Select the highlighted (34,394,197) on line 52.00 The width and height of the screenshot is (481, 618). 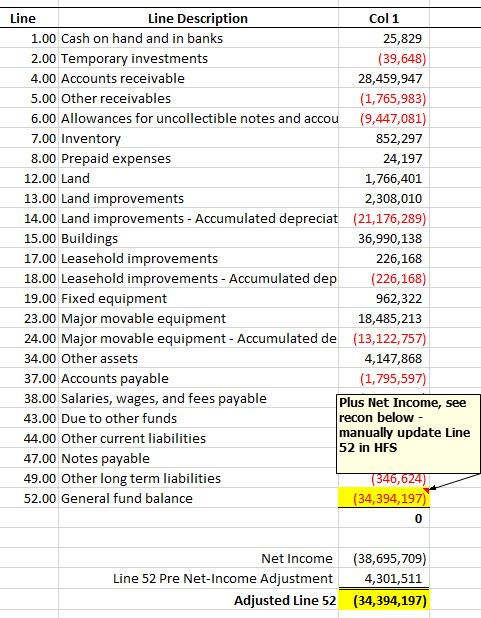click(384, 498)
